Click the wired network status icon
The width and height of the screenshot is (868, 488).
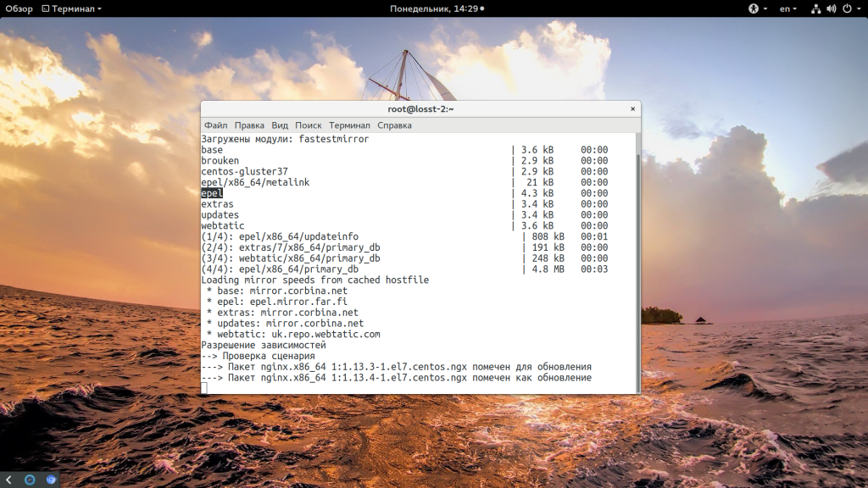pos(815,8)
